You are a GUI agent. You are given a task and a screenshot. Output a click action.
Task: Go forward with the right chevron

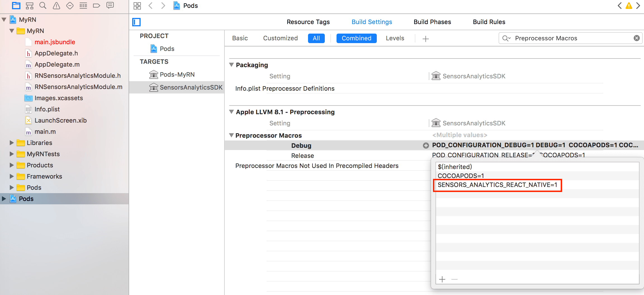click(x=163, y=6)
